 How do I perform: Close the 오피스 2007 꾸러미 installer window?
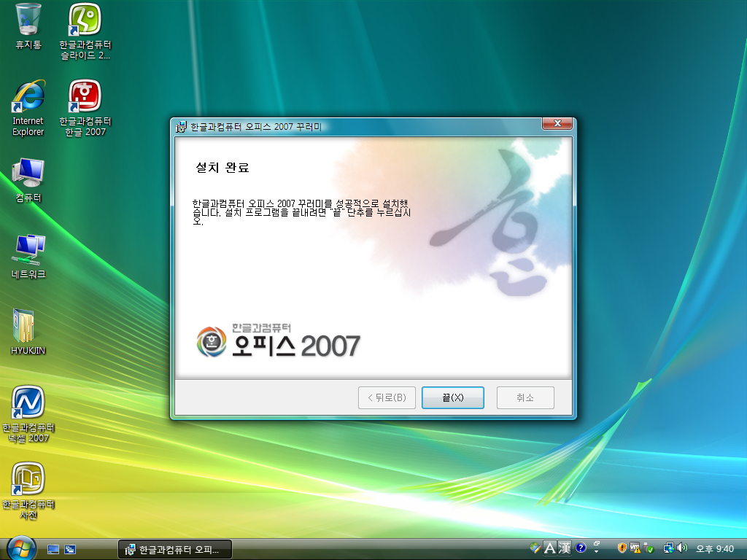tap(557, 123)
